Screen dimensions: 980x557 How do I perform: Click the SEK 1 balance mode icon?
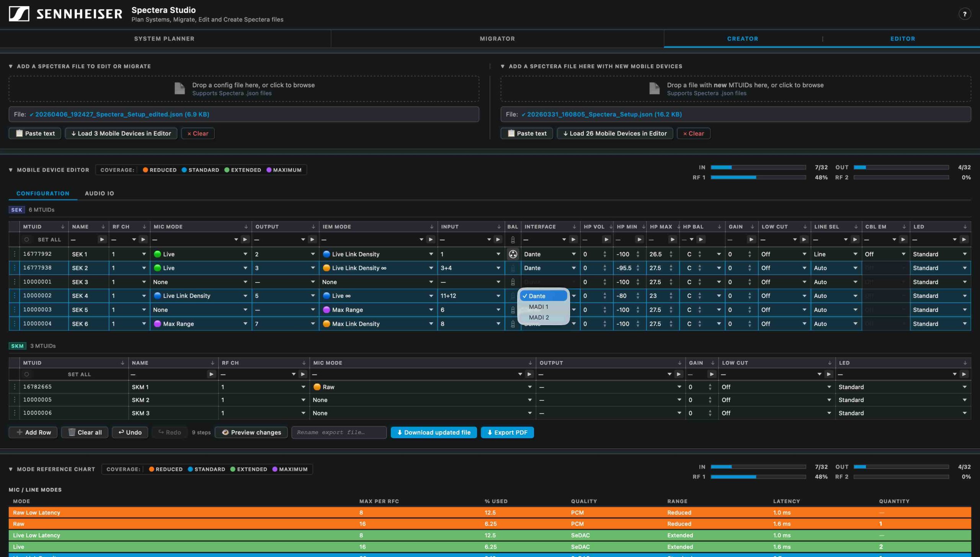513,254
